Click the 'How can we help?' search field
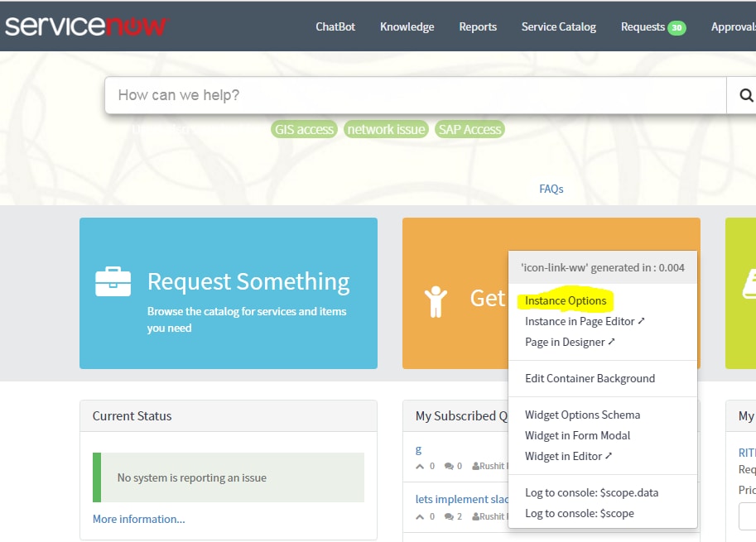 tap(416, 95)
